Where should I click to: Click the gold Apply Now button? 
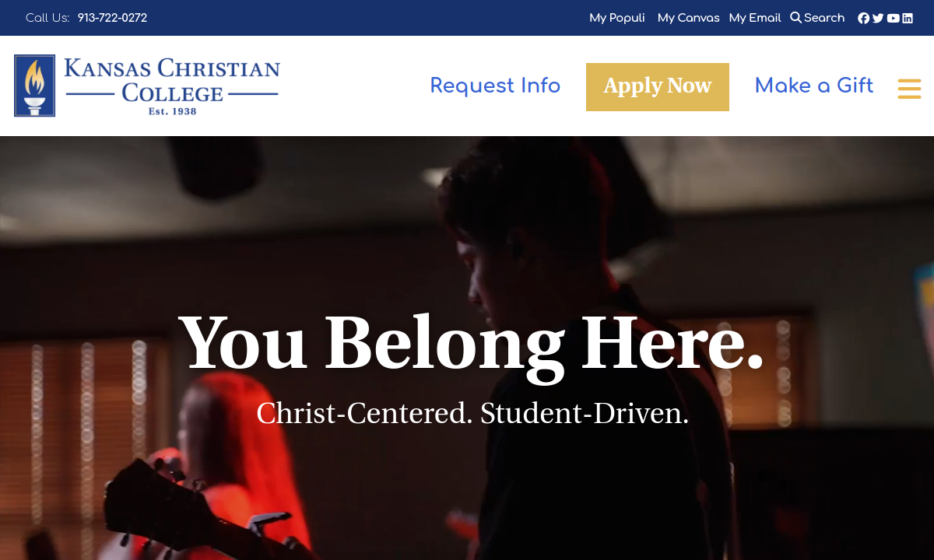pos(658,87)
